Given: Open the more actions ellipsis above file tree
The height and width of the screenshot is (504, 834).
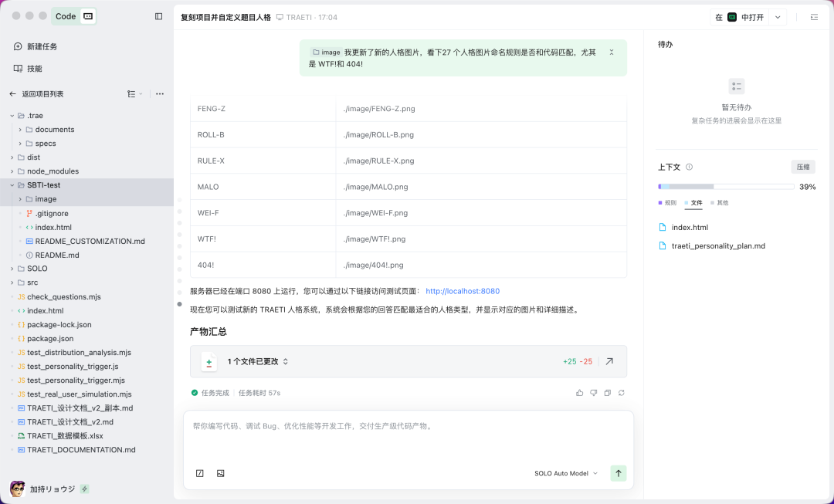Looking at the screenshot, I should pos(160,93).
